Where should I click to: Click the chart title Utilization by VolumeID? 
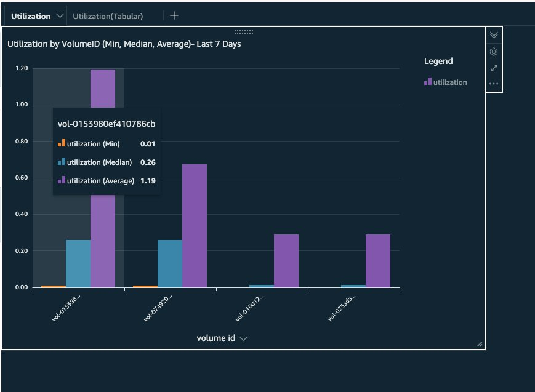[123, 44]
